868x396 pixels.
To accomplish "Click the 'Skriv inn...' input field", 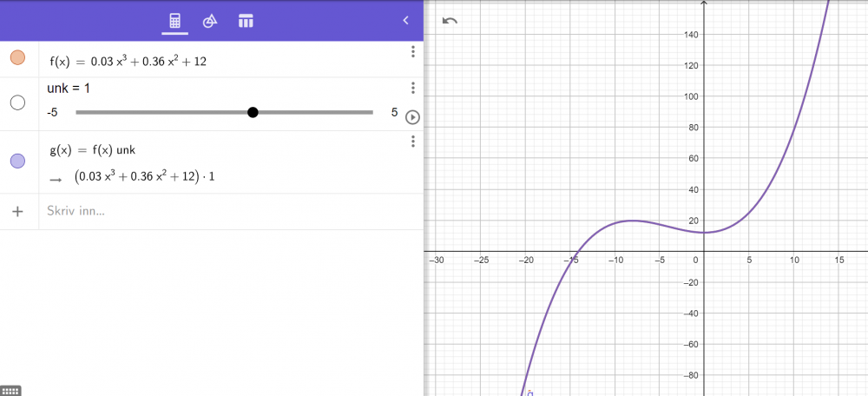I will 231,211.
